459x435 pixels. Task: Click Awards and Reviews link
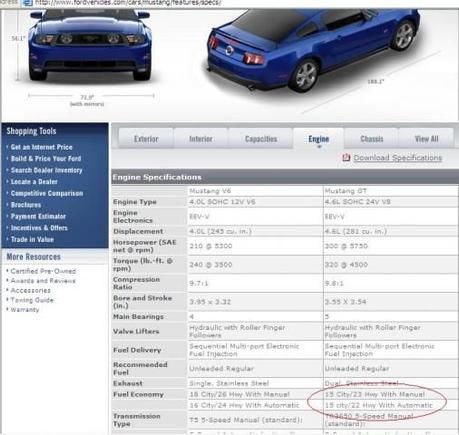pyautogui.click(x=43, y=281)
